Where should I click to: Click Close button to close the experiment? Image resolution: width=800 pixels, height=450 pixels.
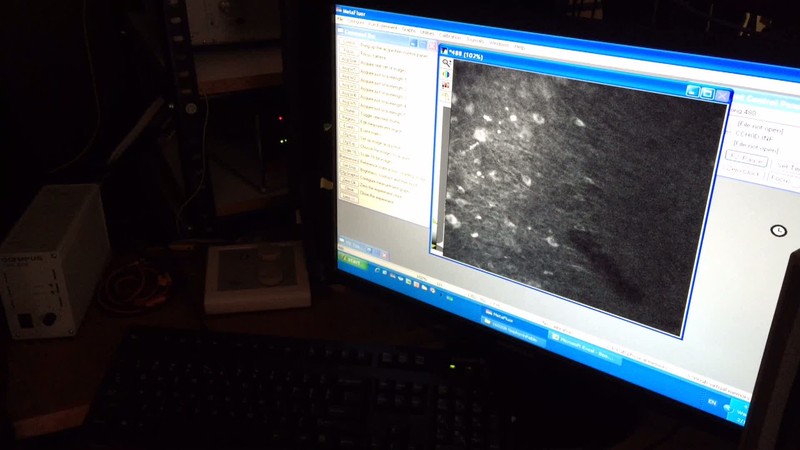349,190
